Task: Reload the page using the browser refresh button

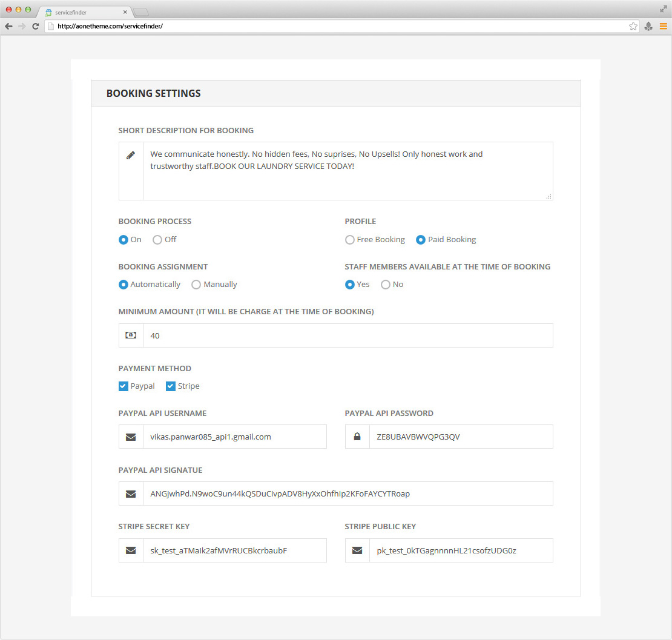Action: tap(36, 26)
